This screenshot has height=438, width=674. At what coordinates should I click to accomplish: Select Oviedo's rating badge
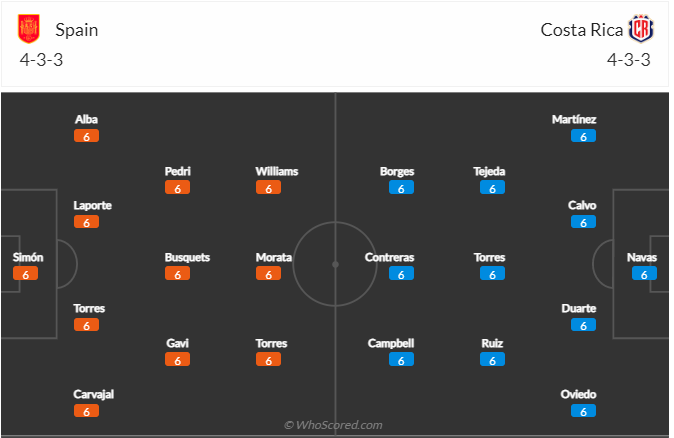tap(583, 411)
